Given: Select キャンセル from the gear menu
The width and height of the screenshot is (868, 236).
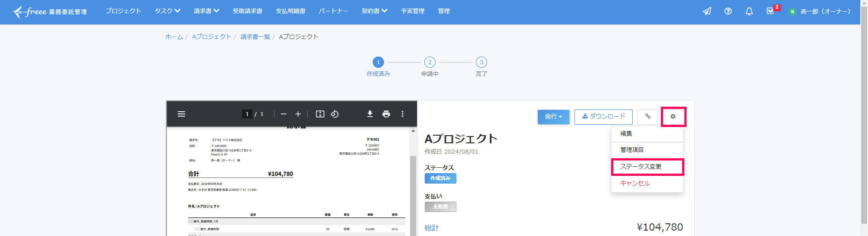Looking at the screenshot, I should point(647,183).
